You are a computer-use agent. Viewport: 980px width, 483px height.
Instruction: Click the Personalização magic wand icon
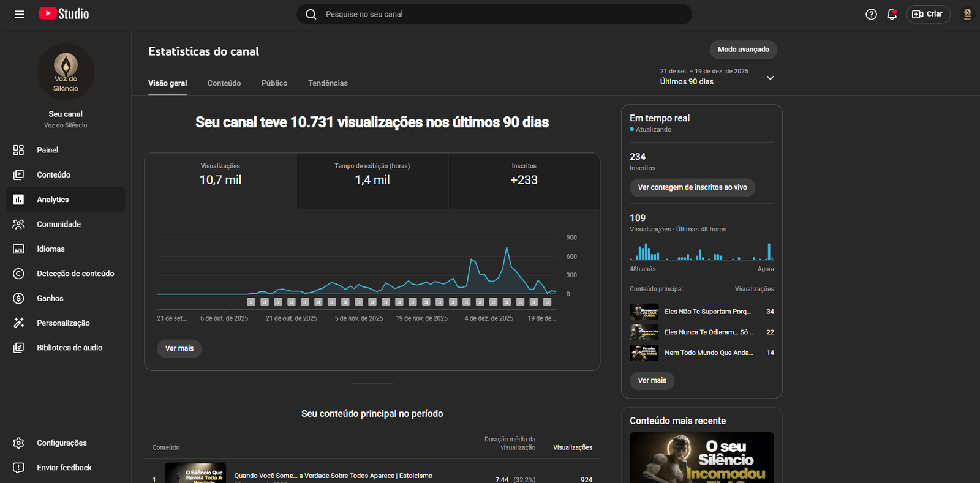tap(19, 323)
